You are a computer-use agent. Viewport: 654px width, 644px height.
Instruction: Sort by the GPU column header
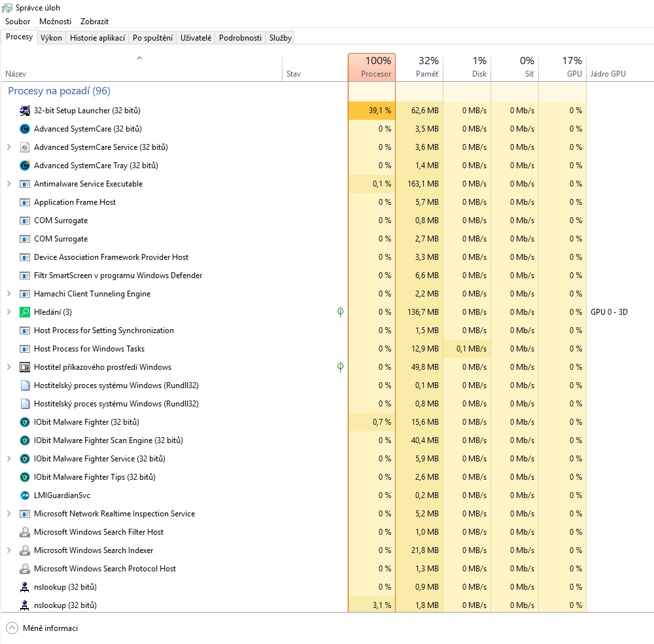562,67
